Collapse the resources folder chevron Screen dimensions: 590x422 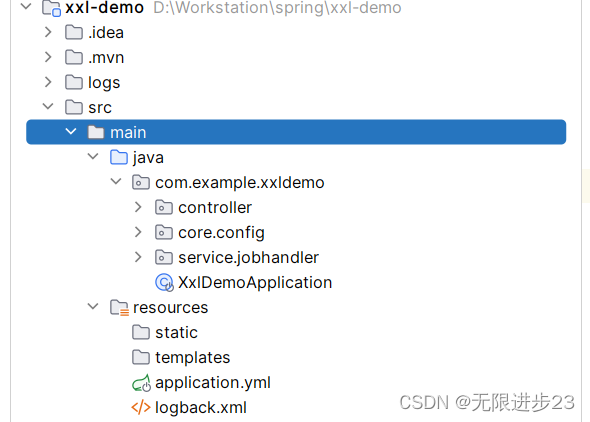93,307
